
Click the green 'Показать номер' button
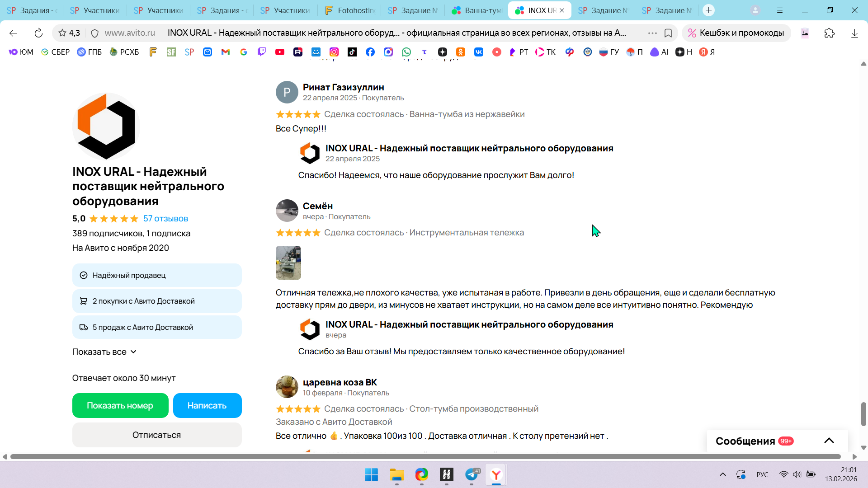pos(120,406)
